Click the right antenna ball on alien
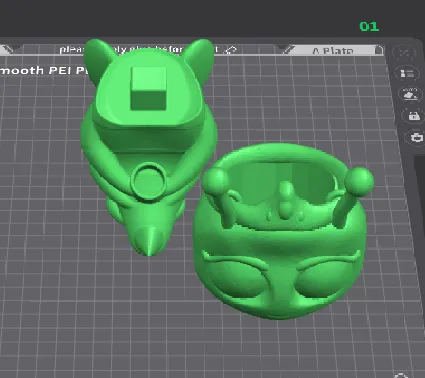Viewport: 425px width, 378px height. pos(359,180)
